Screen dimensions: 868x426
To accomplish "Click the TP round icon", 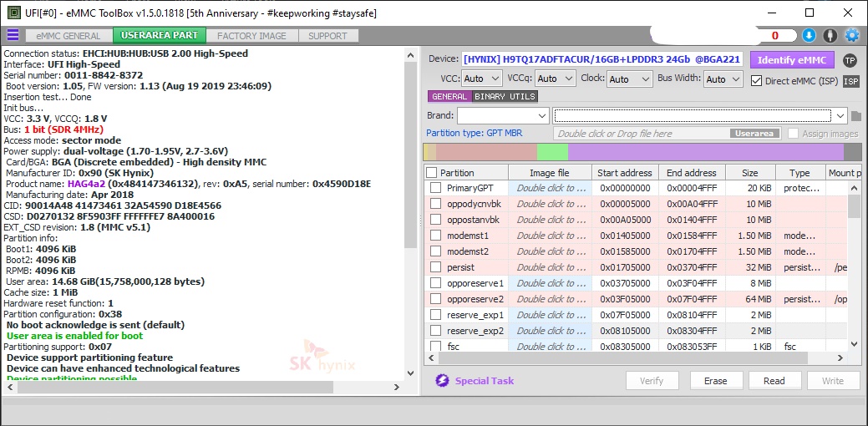I will point(850,60).
